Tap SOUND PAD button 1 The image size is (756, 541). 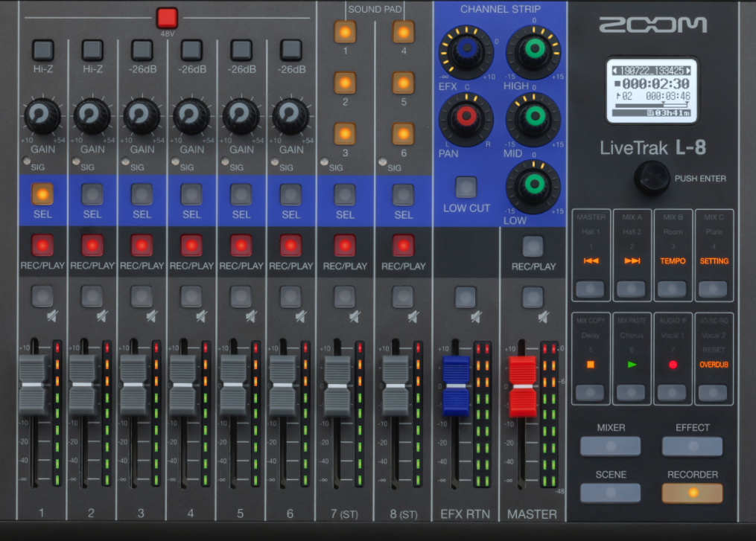click(x=344, y=33)
